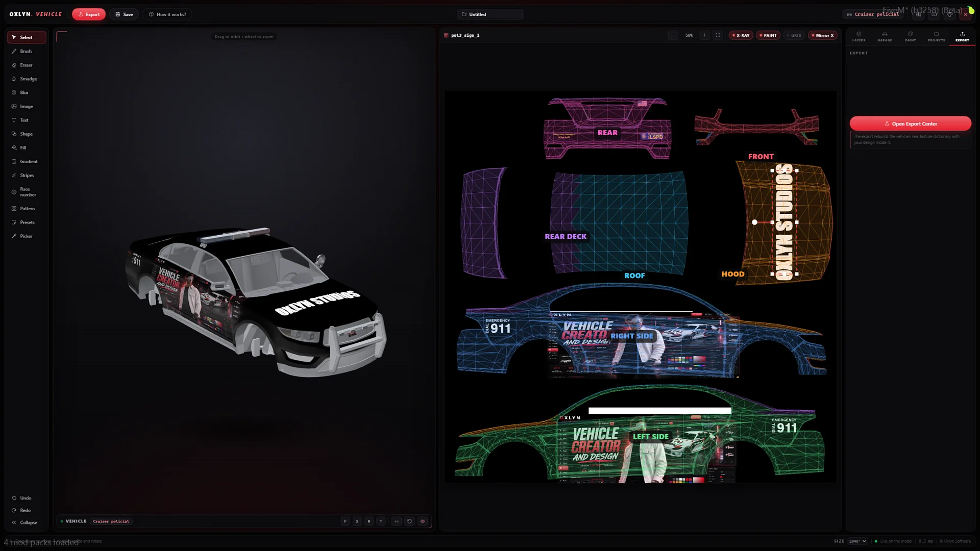
Task: Toggle X-RAY mode
Action: (x=741, y=35)
